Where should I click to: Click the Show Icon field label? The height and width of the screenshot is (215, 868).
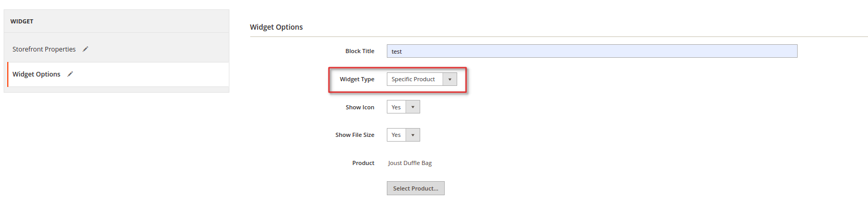(360, 107)
